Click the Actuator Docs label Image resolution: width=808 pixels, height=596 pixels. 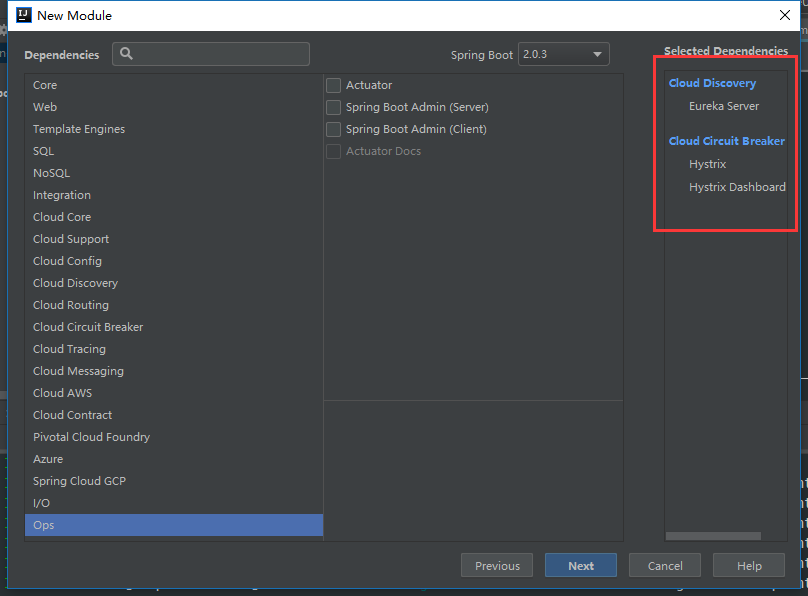tap(383, 151)
